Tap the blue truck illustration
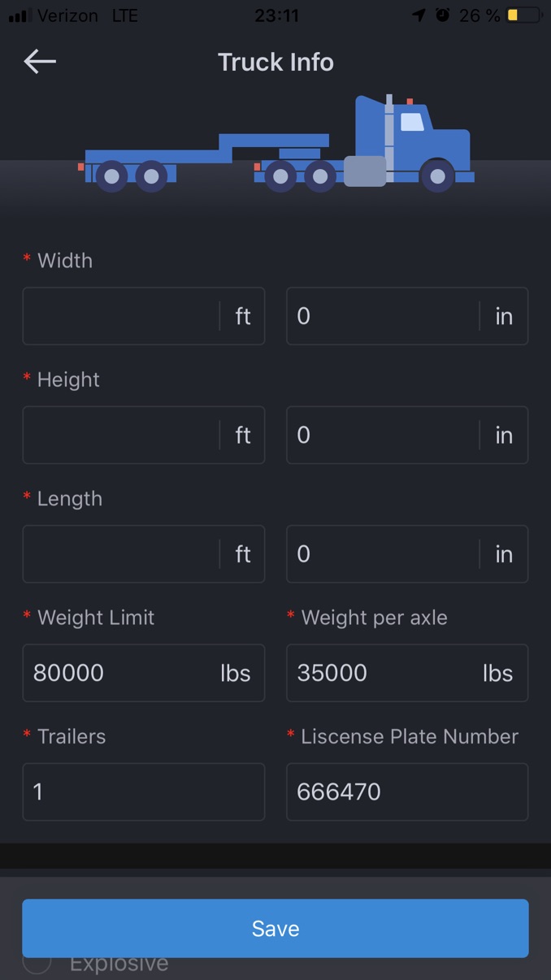 click(x=276, y=145)
